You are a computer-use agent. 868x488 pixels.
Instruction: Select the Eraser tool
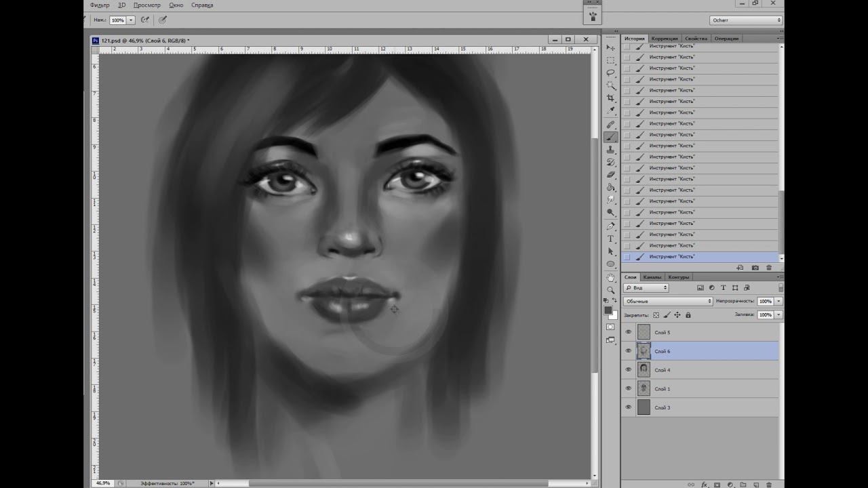610,175
